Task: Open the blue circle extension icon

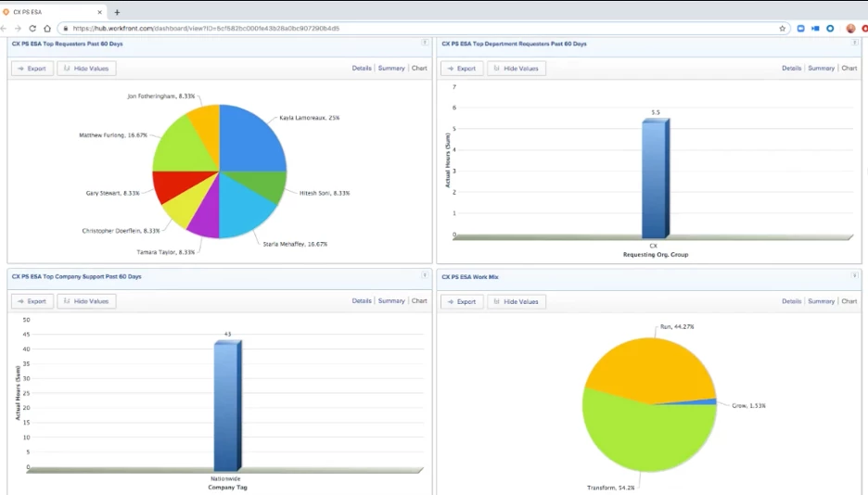Action: [x=830, y=28]
